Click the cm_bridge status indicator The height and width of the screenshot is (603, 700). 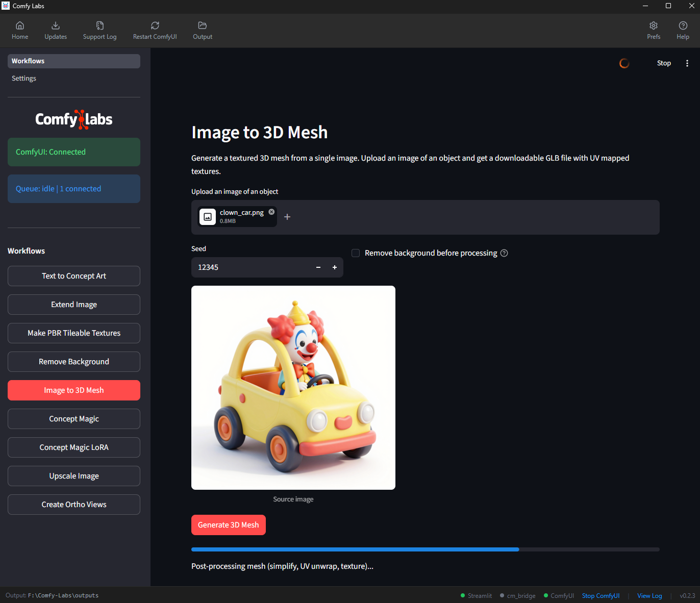coord(518,596)
